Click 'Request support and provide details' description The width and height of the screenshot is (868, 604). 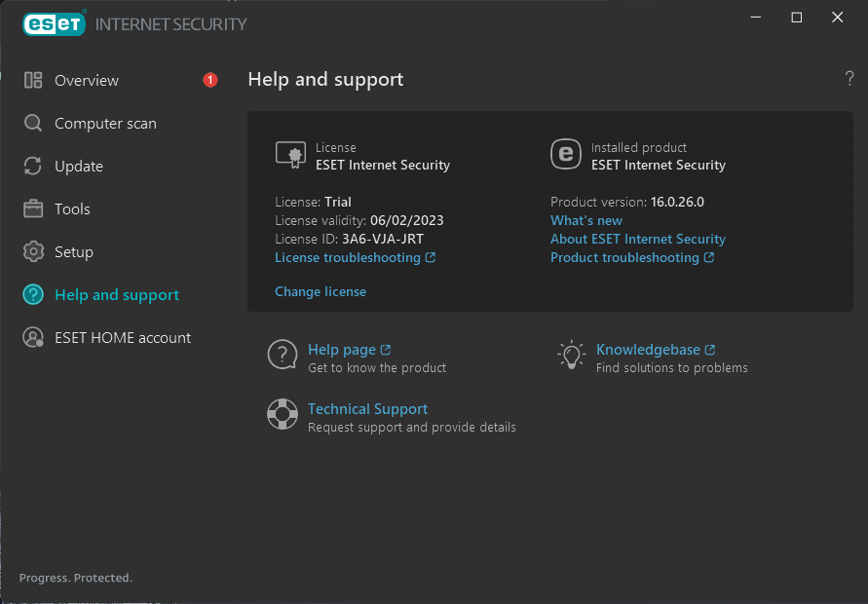click(412, 427)
